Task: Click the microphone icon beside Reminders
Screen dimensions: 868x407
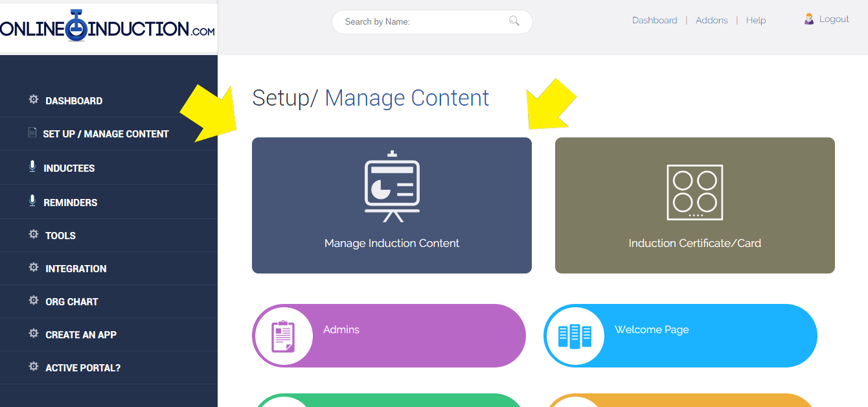Action: [32, 201]
